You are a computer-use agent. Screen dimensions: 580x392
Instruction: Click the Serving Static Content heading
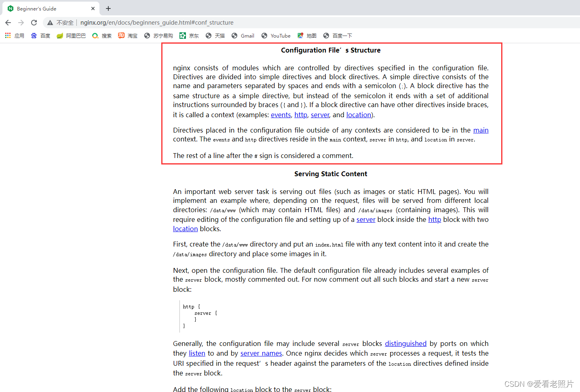(331, 174)
